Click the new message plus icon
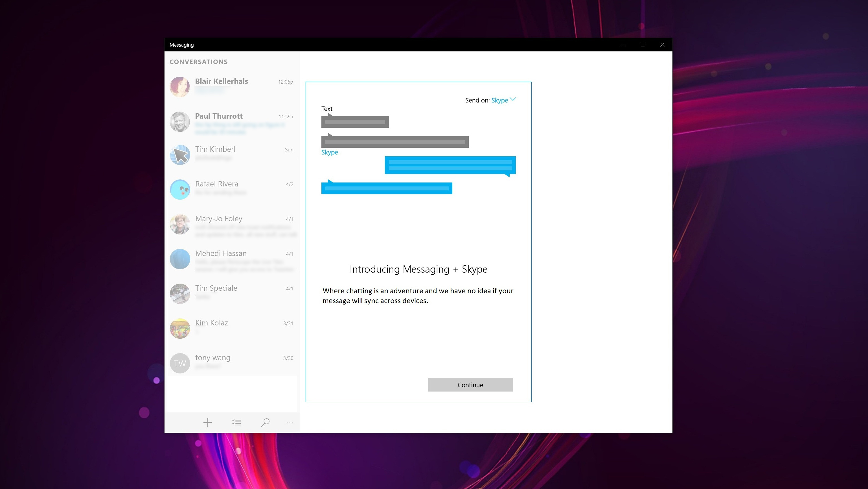Viewport: 868px width, 489px height. (x=208, y=422)
